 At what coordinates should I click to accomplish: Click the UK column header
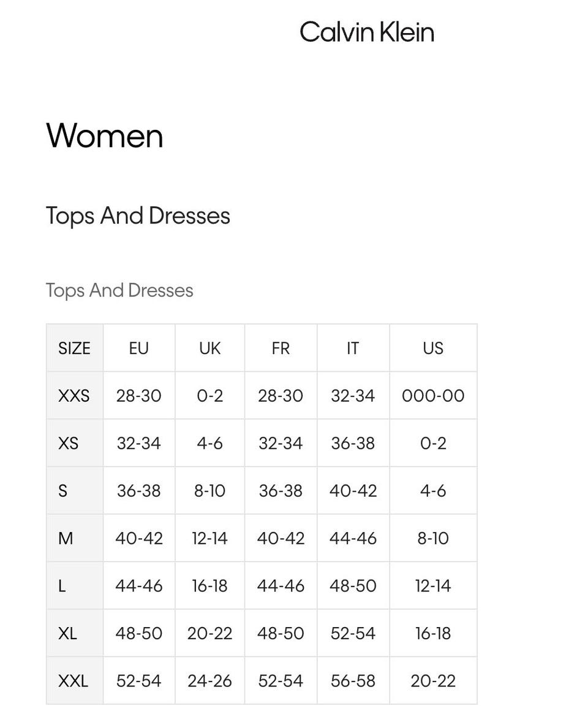pos(210,348)
